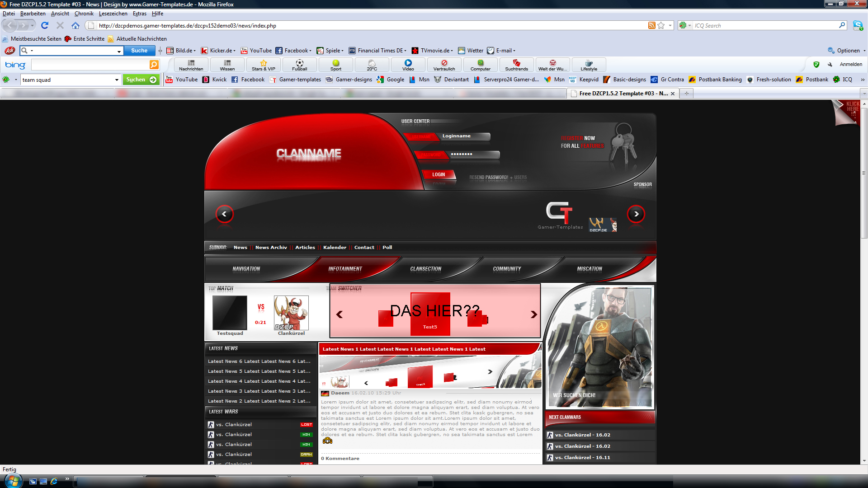This screenshot has width=868, height=488.
Task: Click the wrench settings icon
Action: [830, 65]
